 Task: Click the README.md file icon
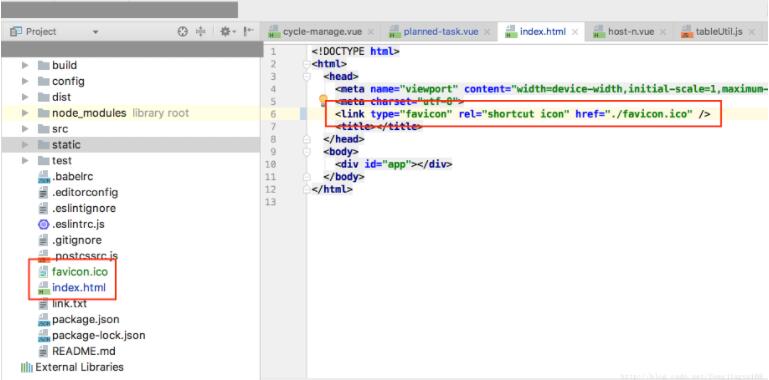(x=44, y=352)
